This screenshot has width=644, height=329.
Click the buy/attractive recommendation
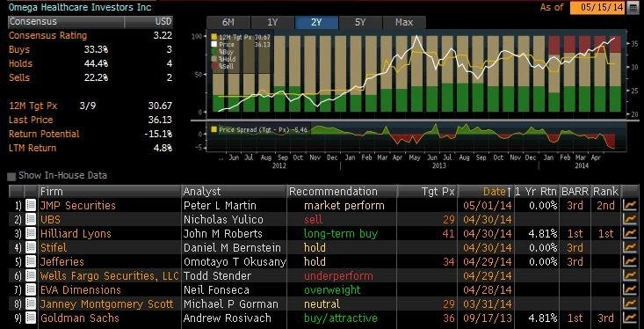pyautogui.click(x=341, y=318)
